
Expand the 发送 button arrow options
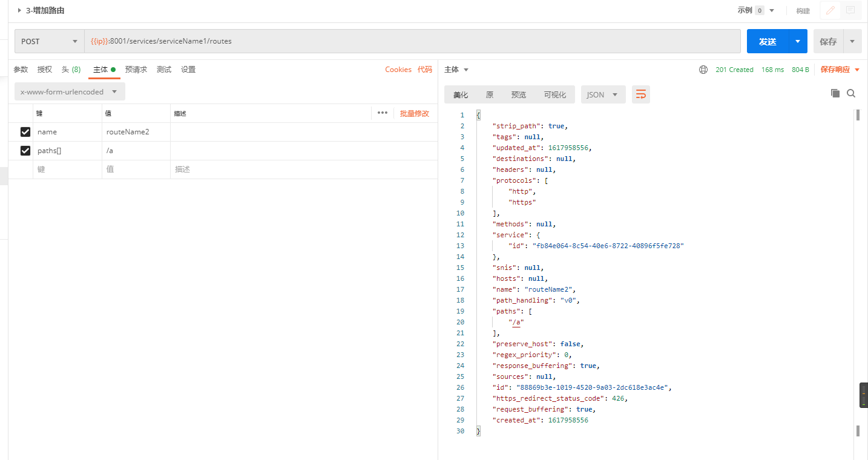798,41
